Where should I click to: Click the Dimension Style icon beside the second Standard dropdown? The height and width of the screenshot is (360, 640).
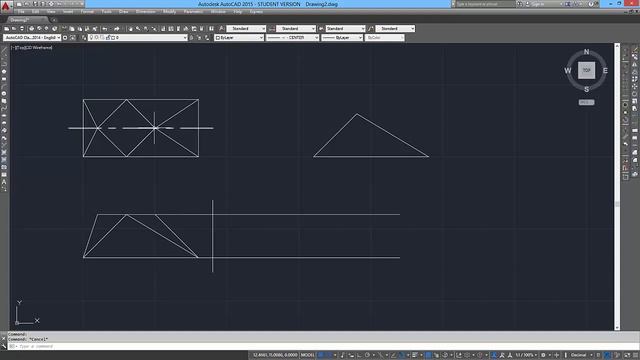pyautogui.click(x=271, y=29)
